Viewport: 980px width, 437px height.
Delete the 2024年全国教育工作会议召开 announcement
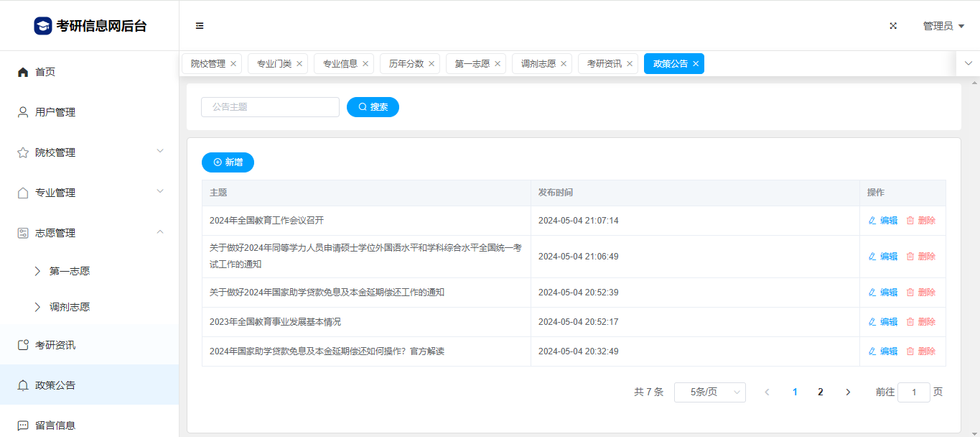921,221
